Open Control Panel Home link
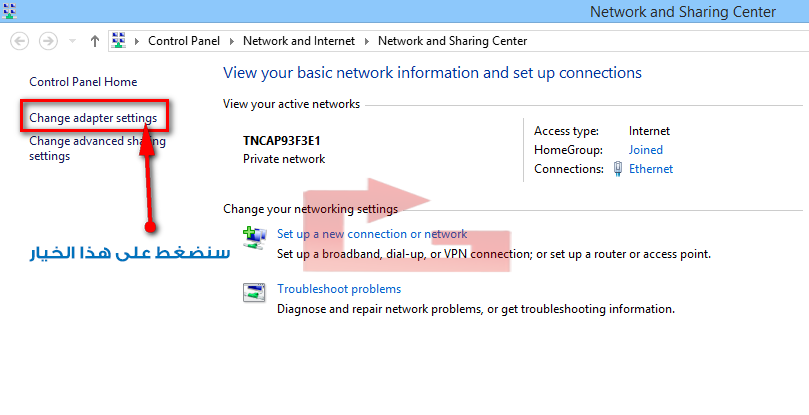This screenshot has height=415, width=809. [x=83, y=82]
